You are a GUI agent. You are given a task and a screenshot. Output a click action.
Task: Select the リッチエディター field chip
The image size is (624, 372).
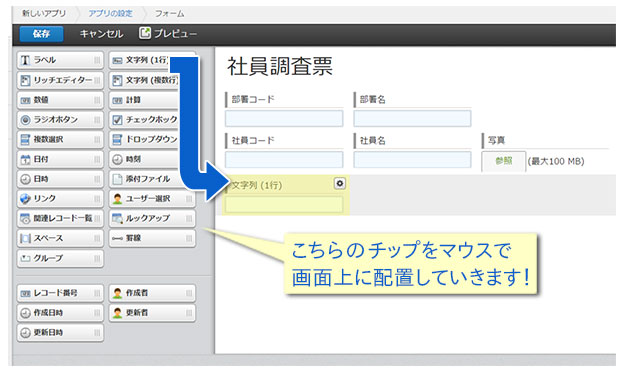(x=60, y=80)
